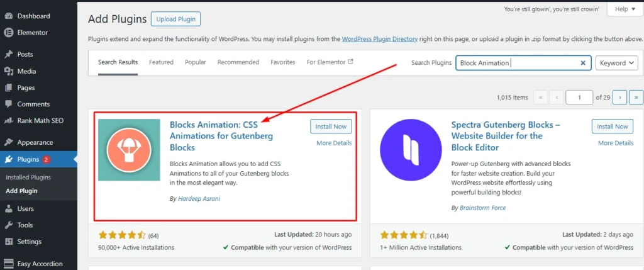Open More Details for Spectra plugin

click(x=616, y=143)
